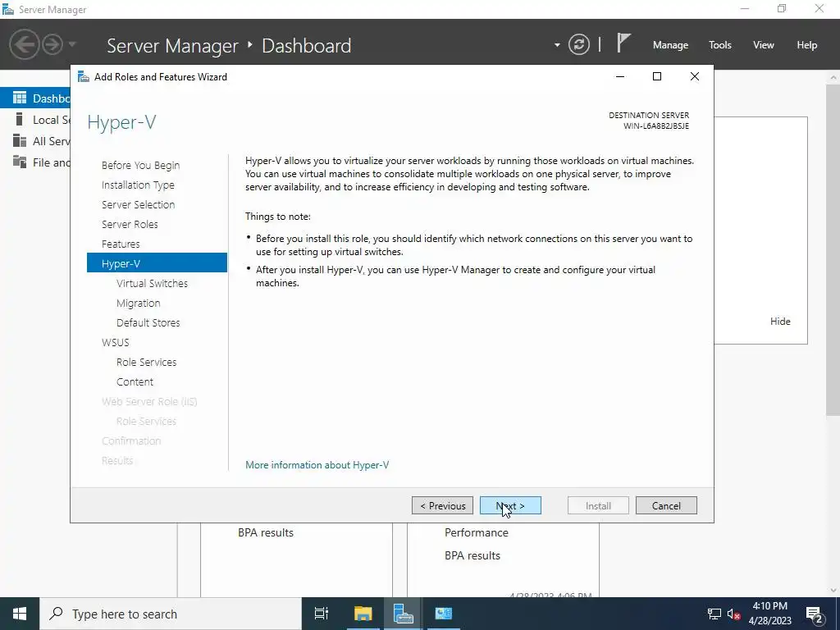Viewport: 840px width, 630px height.
Task: Minimize the Add Roles wizard window
Action: click(x=620, y=76)
